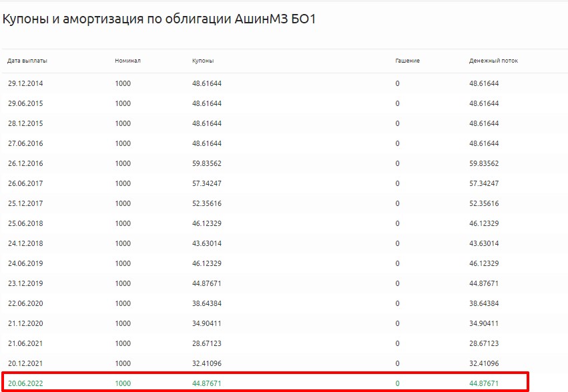The height and width of the screenshot is (392, 568).
Task: Click the 'Дата выплаты' column header
Action: (27, 61)
